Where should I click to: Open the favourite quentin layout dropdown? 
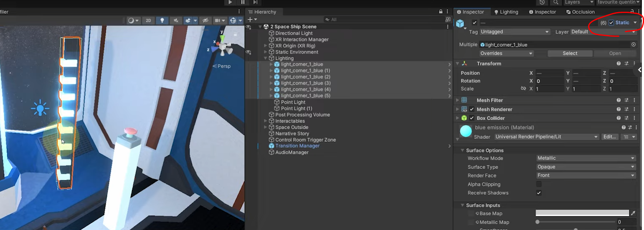tap(619, 3)
